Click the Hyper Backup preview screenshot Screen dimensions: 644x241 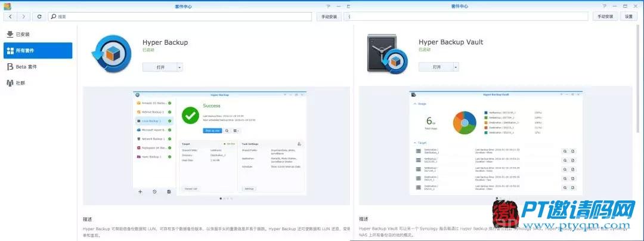coord(219,143)
